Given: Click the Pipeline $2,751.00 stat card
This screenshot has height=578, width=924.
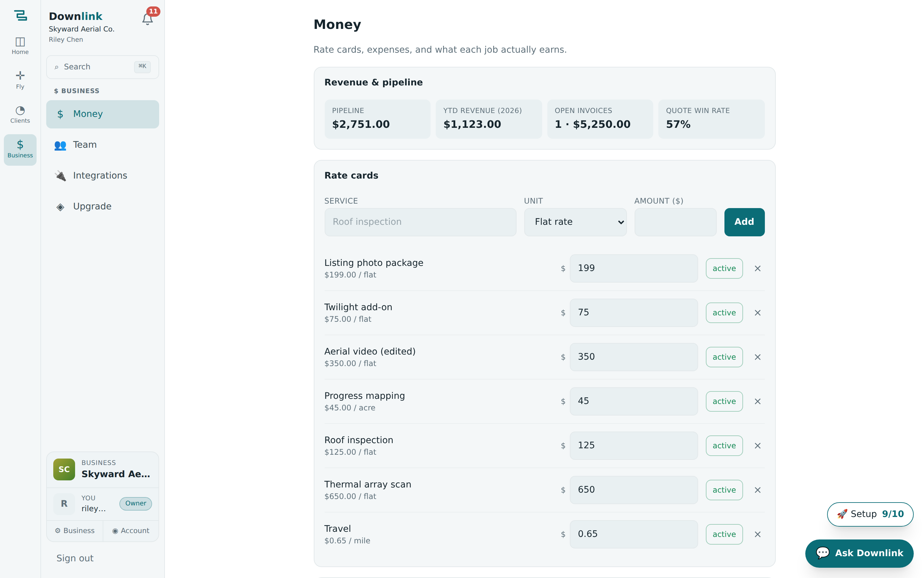Looking at the screenshot, I should (377, 119).
